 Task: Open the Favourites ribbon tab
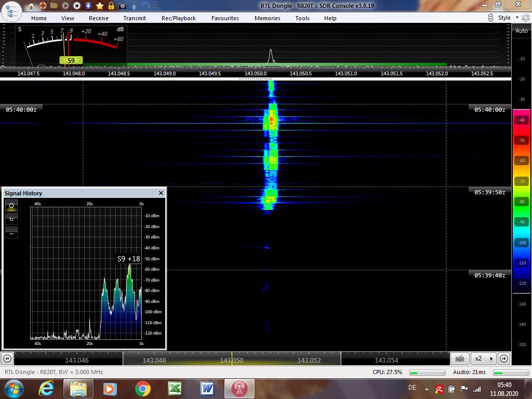(x=225, y=18)
